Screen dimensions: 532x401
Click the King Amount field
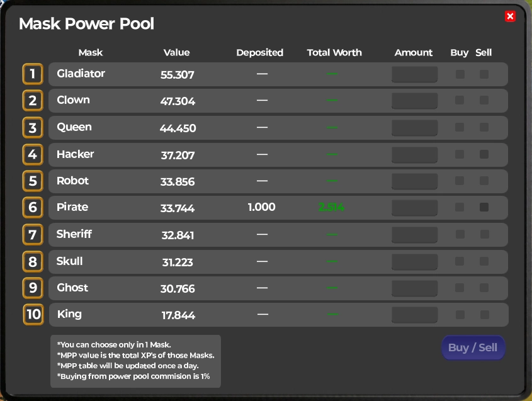(x=415, y=315)
